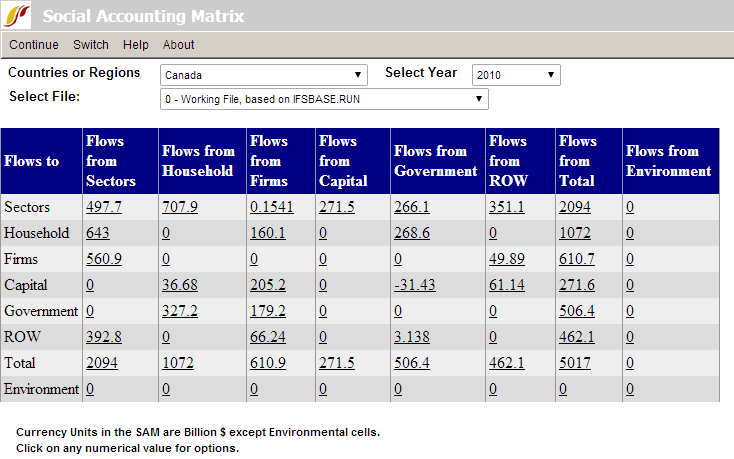Open the Continue menu
Image resolution: width=734 pixels, height=459 pixels.
[x=34, y=45]
